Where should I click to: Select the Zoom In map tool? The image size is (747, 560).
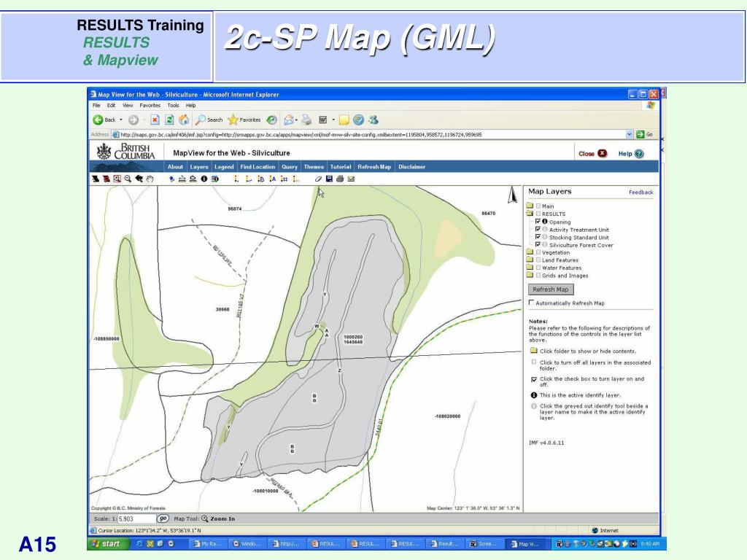pos(117,179)
